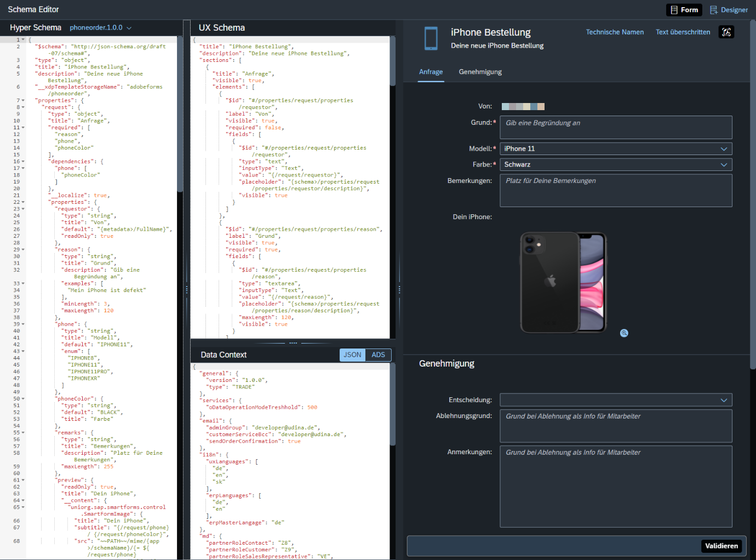This screenshot has width=756, height=560.
Task: Click the Validieren button
Action: click(721, 546)
